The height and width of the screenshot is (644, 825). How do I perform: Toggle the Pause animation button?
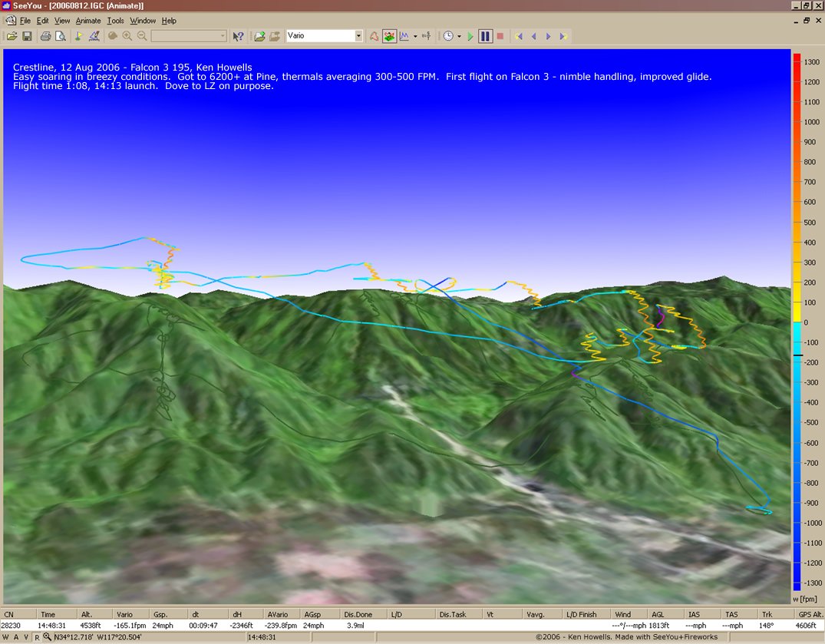485,36
